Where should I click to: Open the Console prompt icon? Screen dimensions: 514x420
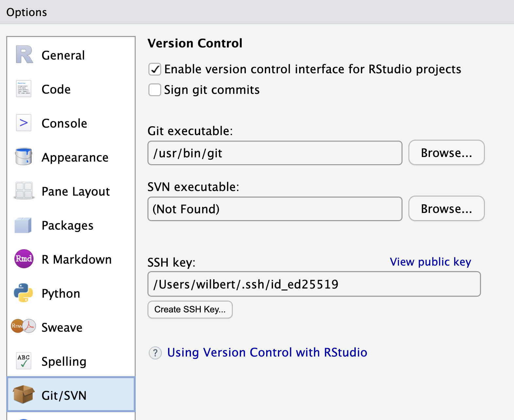tap(24, 123)
